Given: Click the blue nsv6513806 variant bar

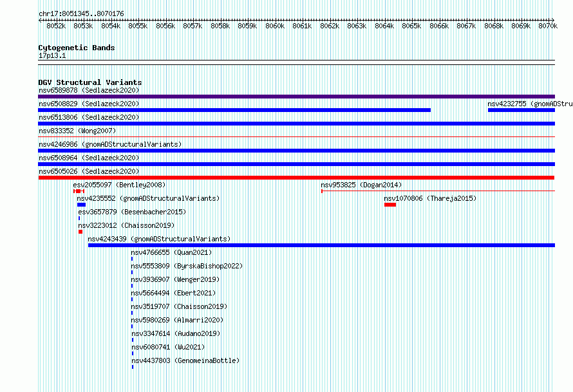Looking at the screenshot, I should (x=296, y=124).
